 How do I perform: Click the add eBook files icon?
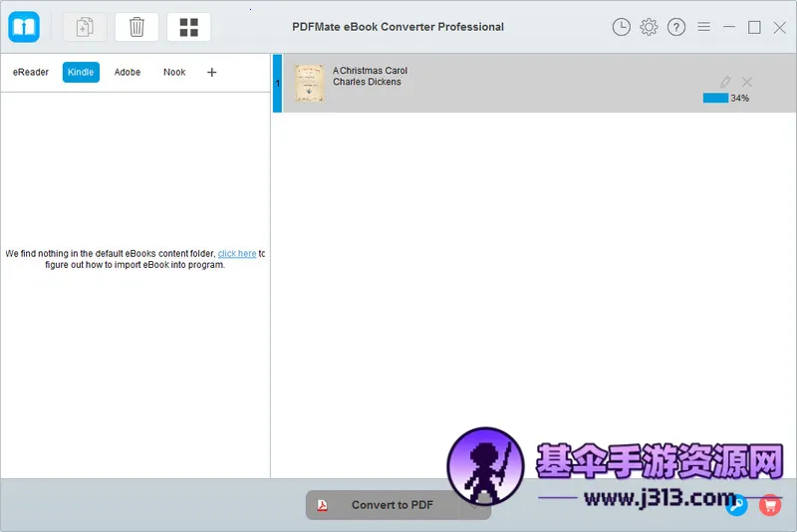pos(85,27)
